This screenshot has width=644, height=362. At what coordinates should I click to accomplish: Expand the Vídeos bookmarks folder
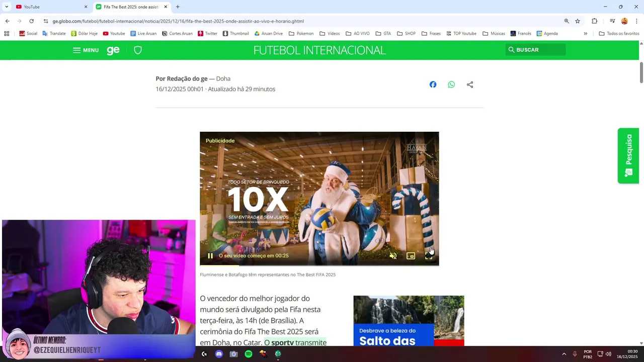pyautogui.click(x=330, y=34)
